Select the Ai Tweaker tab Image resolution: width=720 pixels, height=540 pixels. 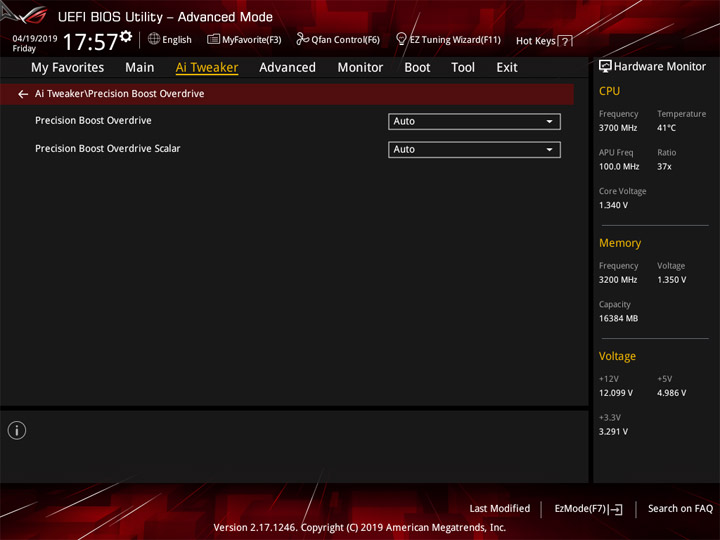click(x=207, y=68)
